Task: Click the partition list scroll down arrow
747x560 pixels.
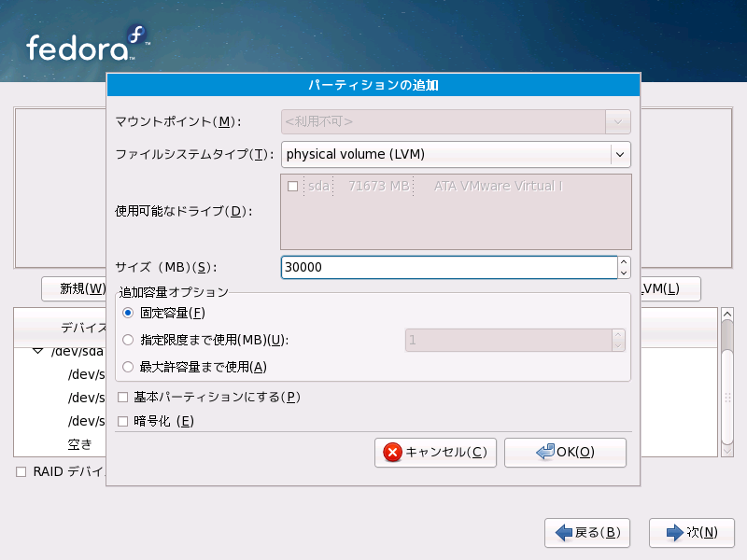Action: click(727, 451)
